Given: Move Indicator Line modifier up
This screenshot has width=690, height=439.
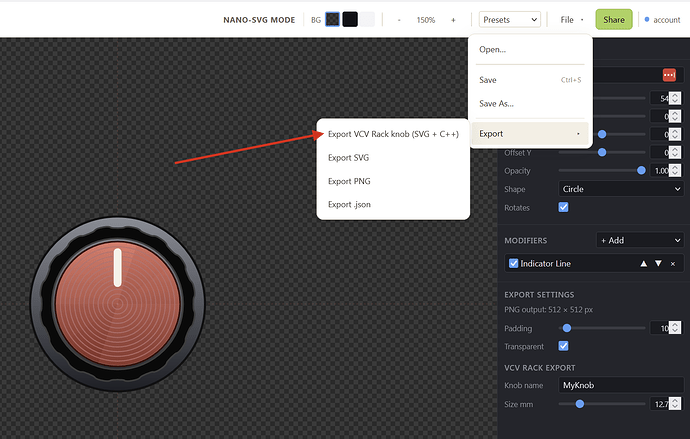Looking at the screenshot, I should (643, 263).
